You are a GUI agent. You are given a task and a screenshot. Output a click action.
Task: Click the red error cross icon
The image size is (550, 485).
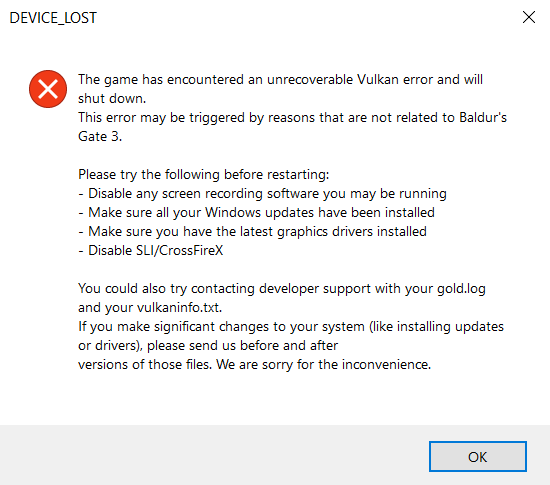coord(48,89)
